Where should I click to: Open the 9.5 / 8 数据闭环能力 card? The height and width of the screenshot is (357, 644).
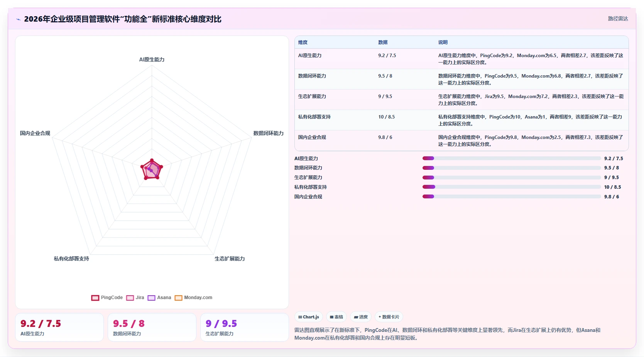tap(152, 327)
